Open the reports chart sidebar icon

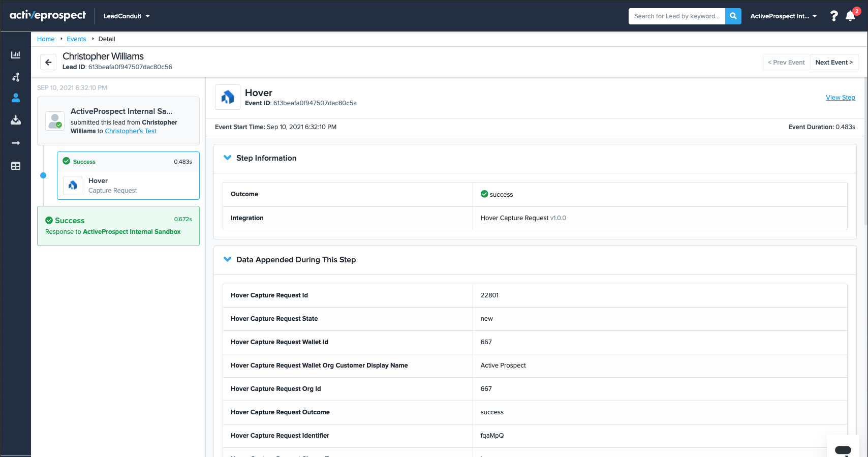[16, 55]
